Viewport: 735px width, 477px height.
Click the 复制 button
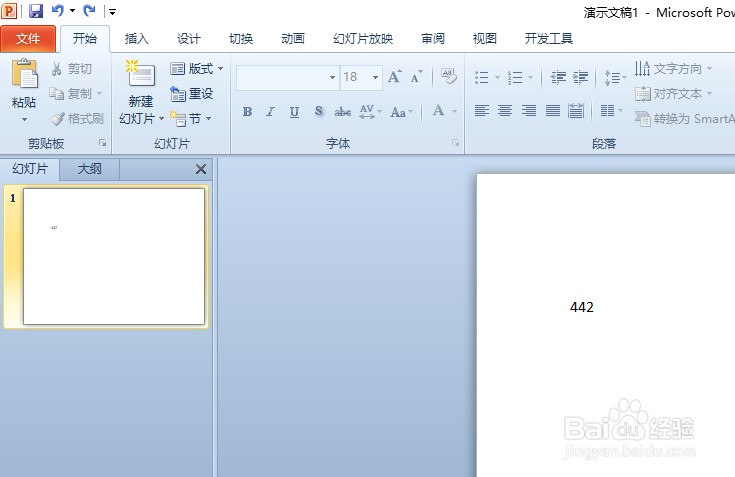point(70,94)
